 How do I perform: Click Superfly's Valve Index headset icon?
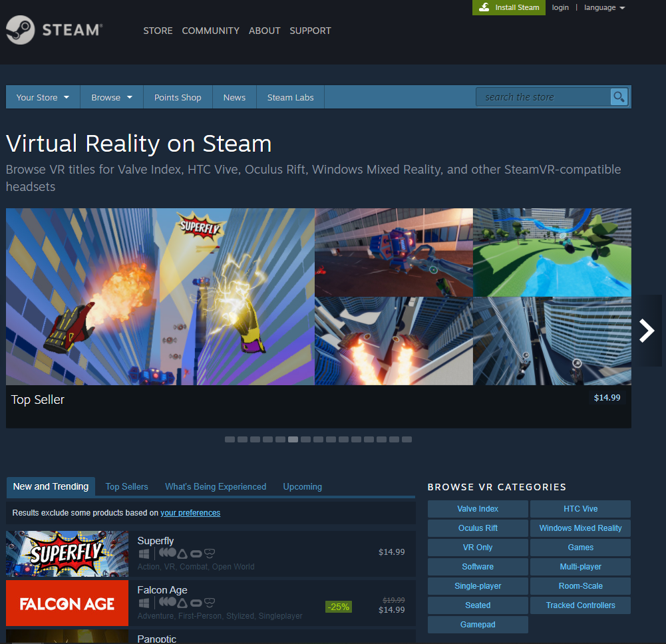pos(168,553)
